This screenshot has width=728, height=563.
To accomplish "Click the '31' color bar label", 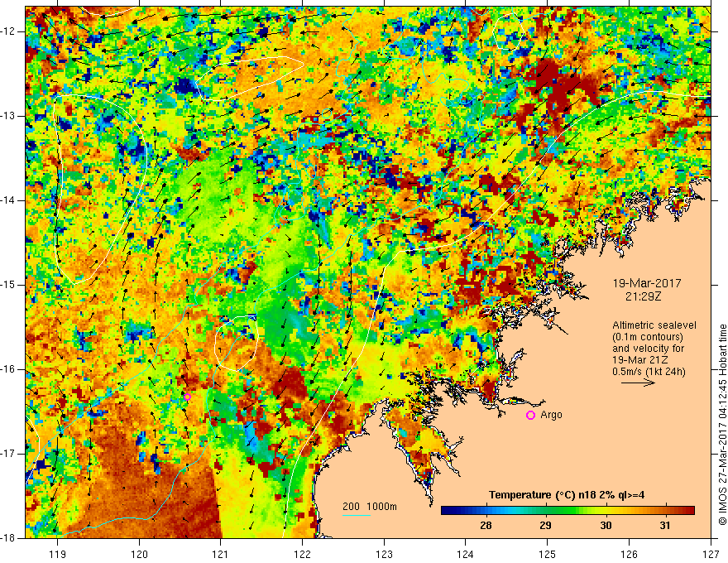I will (x=665, y=526).
